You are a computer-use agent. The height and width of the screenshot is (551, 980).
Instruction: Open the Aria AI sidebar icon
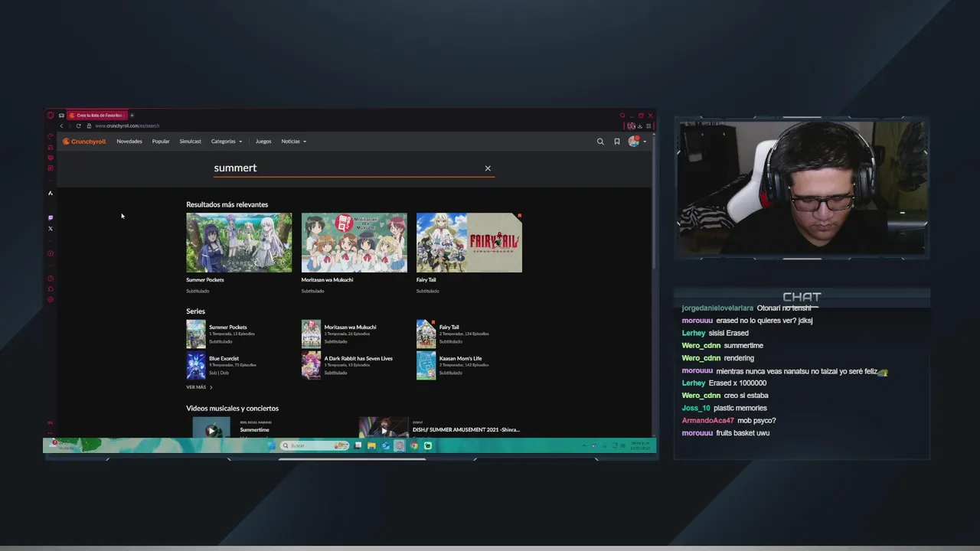51,193
